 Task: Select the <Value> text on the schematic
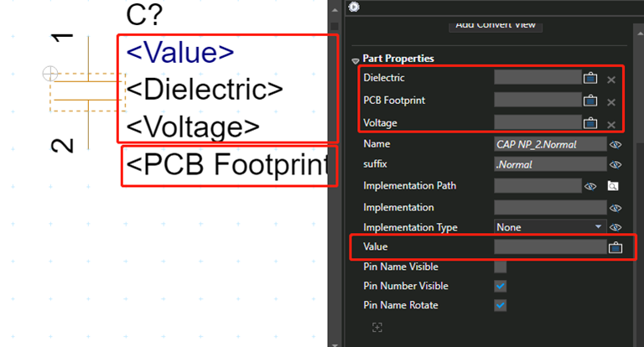click(x=180, y=52)
